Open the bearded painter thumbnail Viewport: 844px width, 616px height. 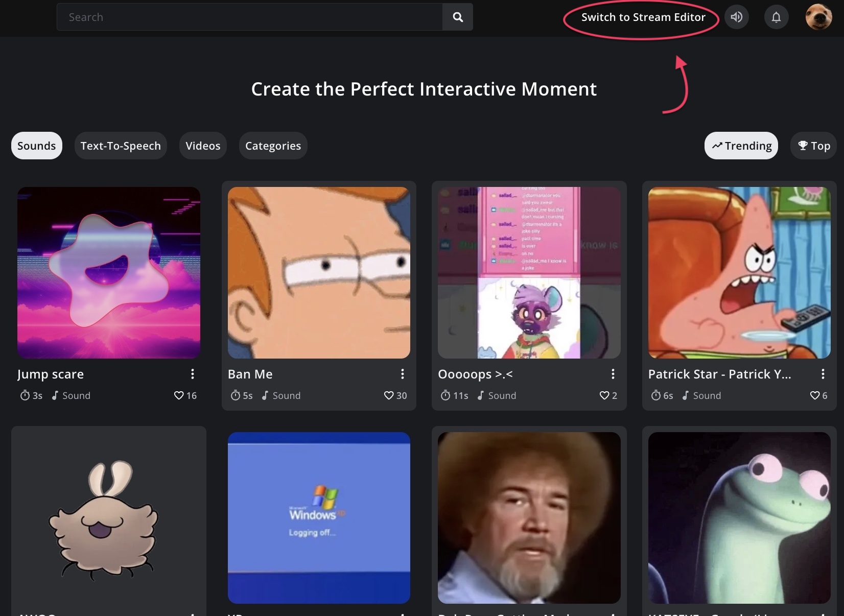pos(529,518)
